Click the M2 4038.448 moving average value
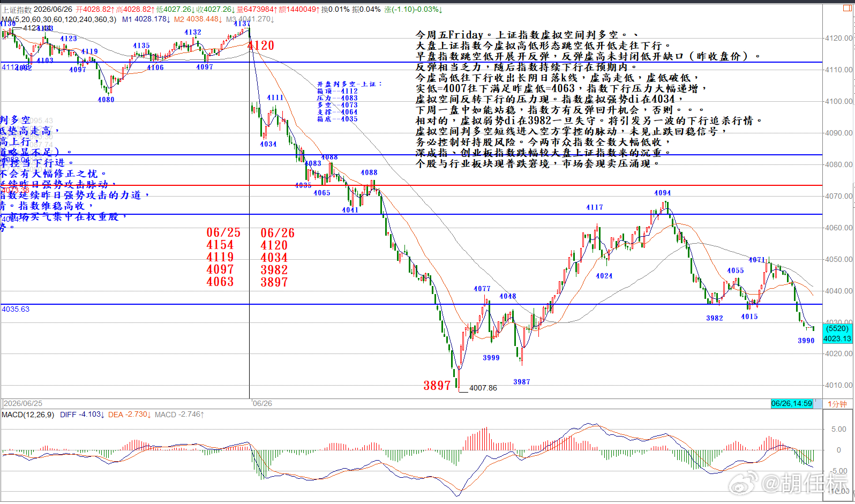Viewport: 855px width, 504px height. coord(198,19)
